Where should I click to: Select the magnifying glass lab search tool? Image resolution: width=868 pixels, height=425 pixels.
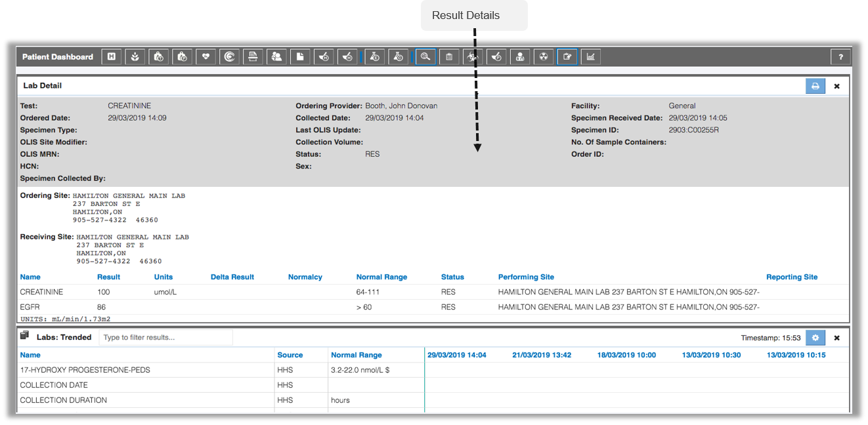click(425, 56)
